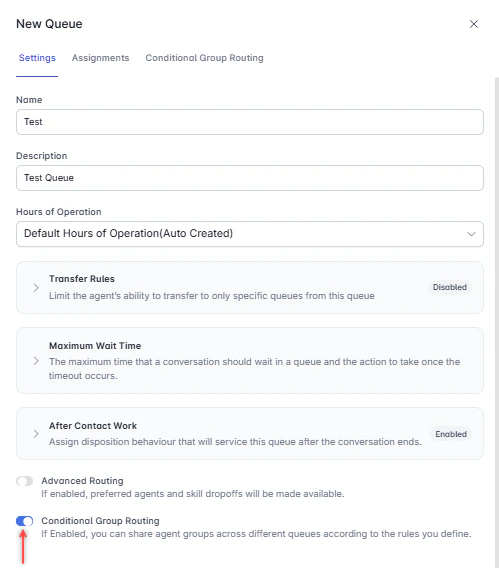Image resolution: width=499 pixels, height=568 pixels.
Task: Click the Name input field
Action: [250, 122]
